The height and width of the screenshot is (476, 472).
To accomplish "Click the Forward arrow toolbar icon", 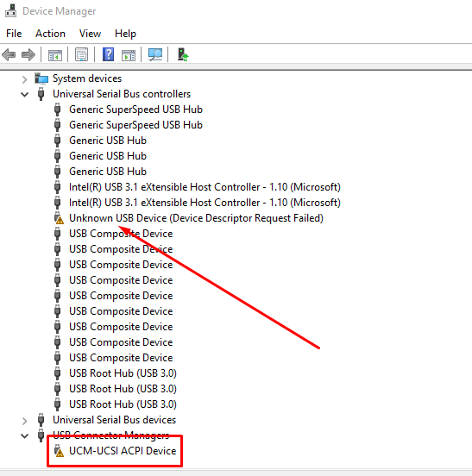I will (28, 55).
